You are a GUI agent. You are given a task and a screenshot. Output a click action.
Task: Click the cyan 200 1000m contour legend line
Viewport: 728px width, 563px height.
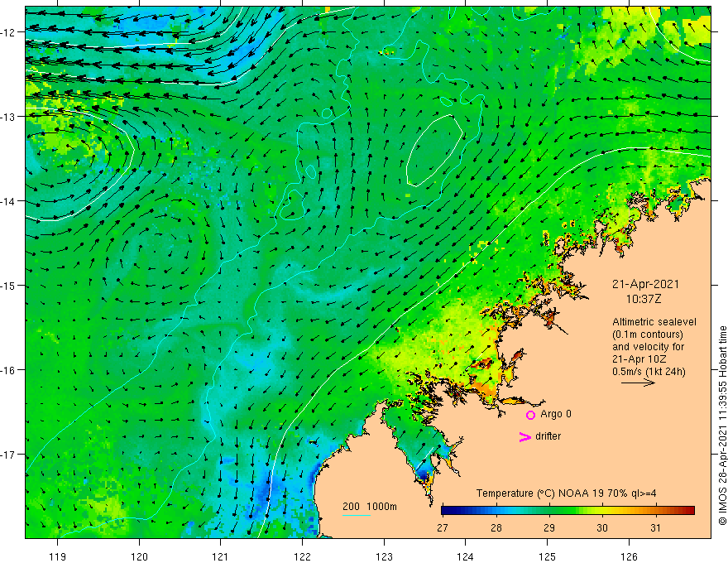356,515
